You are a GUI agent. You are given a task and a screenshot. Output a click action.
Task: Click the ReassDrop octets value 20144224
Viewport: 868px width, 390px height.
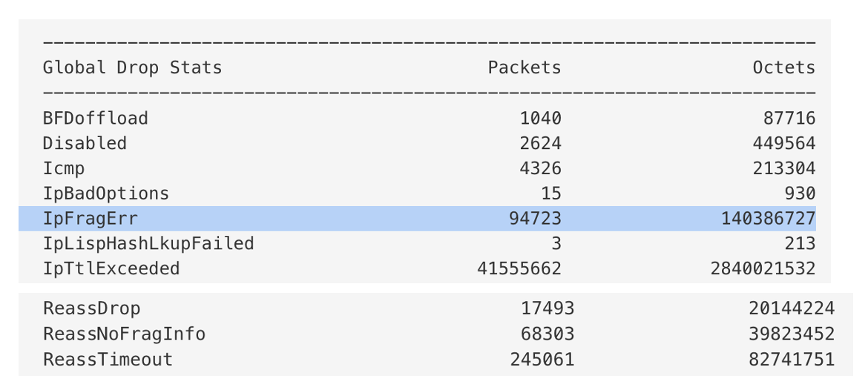[x=792, y=308]
